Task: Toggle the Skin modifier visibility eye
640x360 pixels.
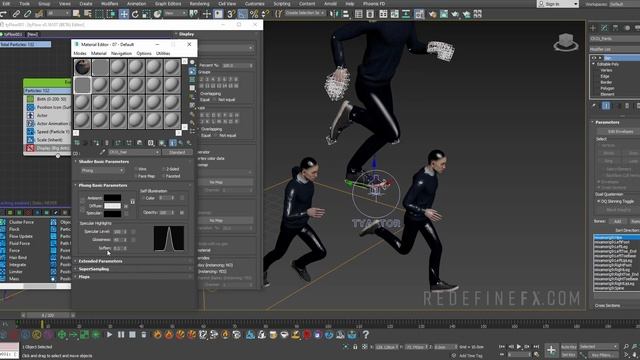Action: point(594,58)
